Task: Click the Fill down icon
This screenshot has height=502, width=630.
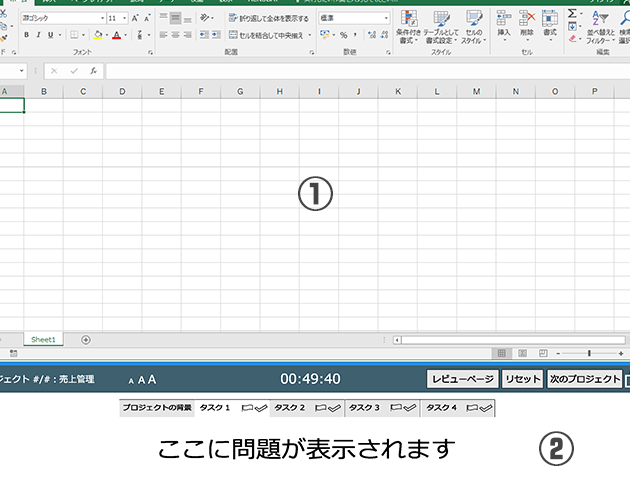Action: pos(572,27)
